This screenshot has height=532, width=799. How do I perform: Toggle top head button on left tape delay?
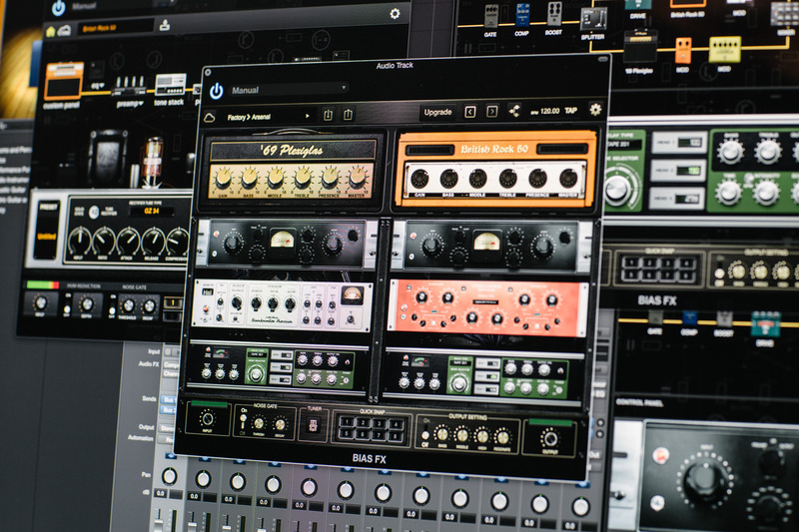pyautogui.click(x=281, y=355)
